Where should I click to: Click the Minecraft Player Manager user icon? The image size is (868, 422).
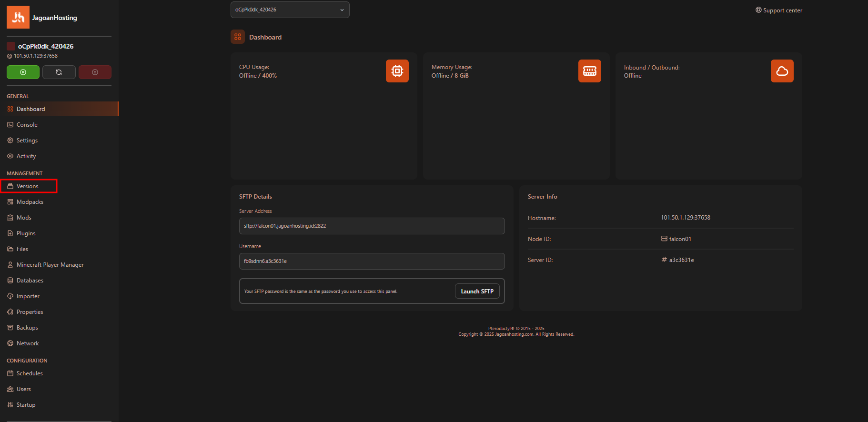(10, 265)
